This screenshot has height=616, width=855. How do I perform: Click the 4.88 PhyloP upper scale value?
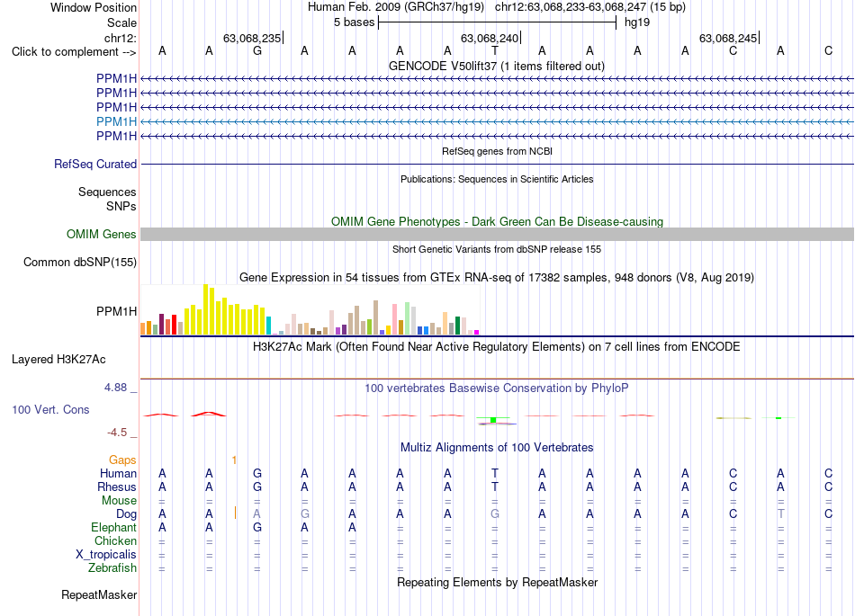[115, 388]
